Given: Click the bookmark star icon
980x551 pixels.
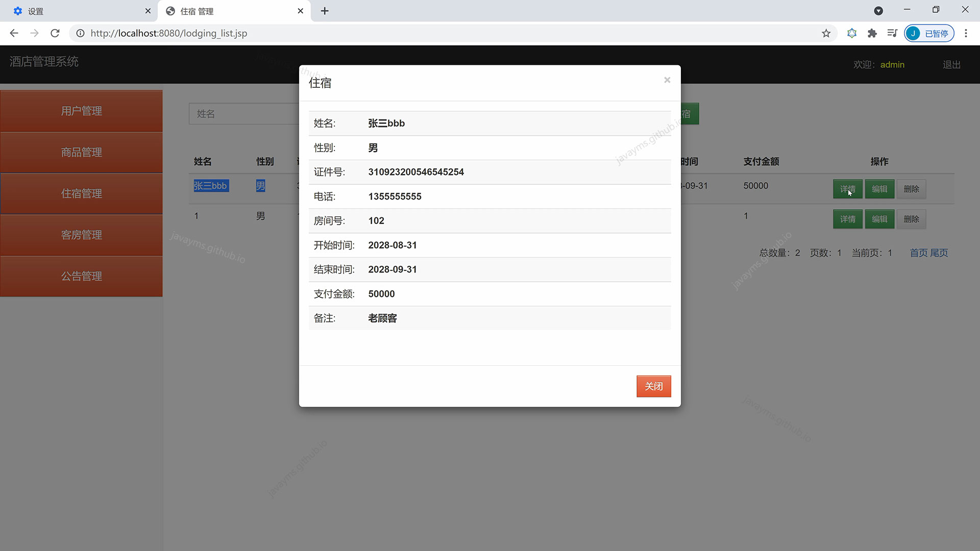Looking at the screenshot, I should point(826,33).
